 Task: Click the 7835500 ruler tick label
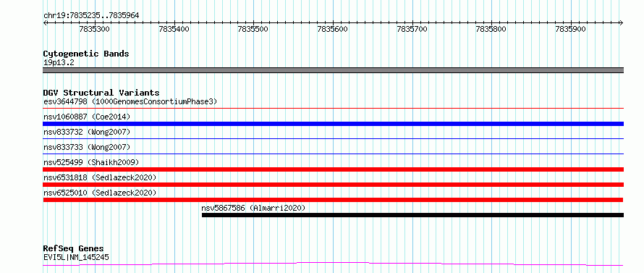coord(253,29)
